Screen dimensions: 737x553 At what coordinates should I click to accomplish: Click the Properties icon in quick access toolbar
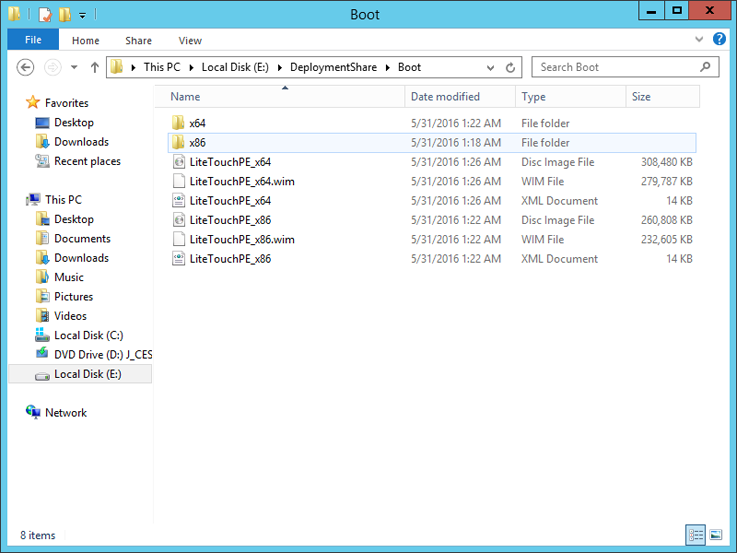pyautogui.click(x=45, y=15)
